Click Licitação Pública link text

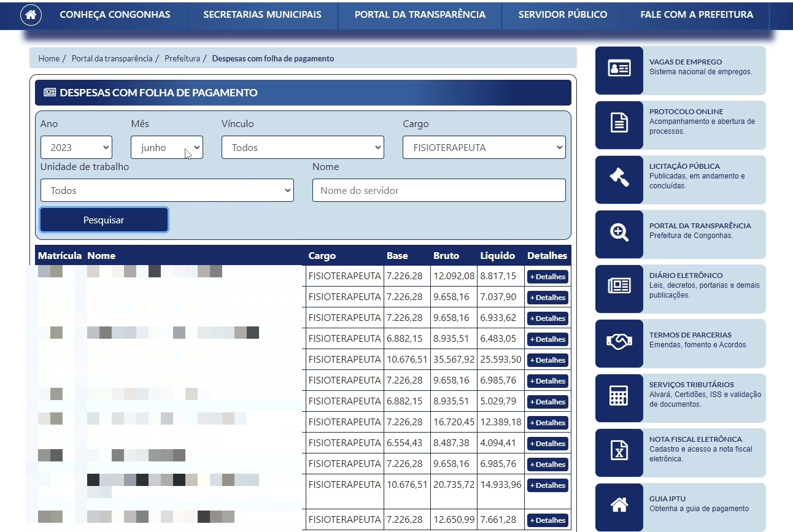pyautogui.click(x=684, y=166)
